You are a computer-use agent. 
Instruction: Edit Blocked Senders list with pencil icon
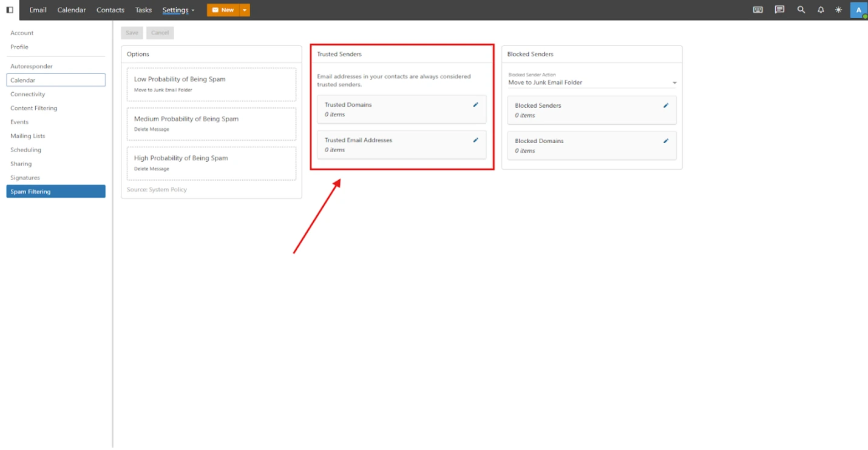click(666, 106)
